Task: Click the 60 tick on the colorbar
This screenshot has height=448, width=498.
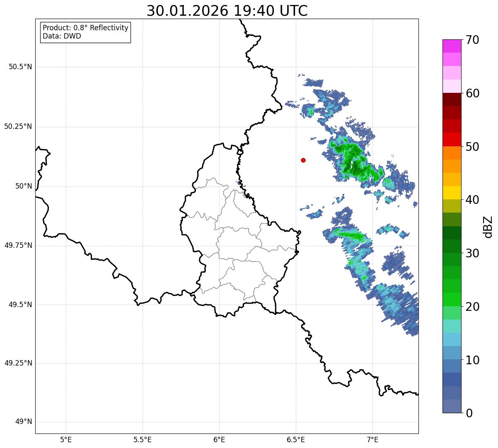Action: (x=473, y=93)
